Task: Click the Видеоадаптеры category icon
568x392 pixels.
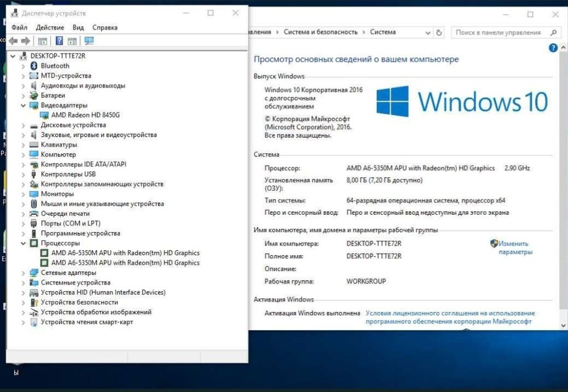Action: [34, 105]
